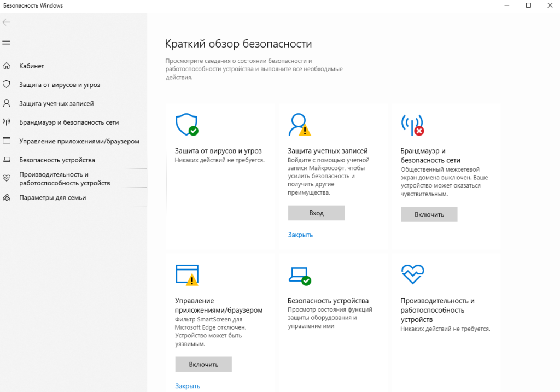Viewport: 560px width, 392px height.
Task: Minimize the Безопасность Windows window
Action: [507, 5]
